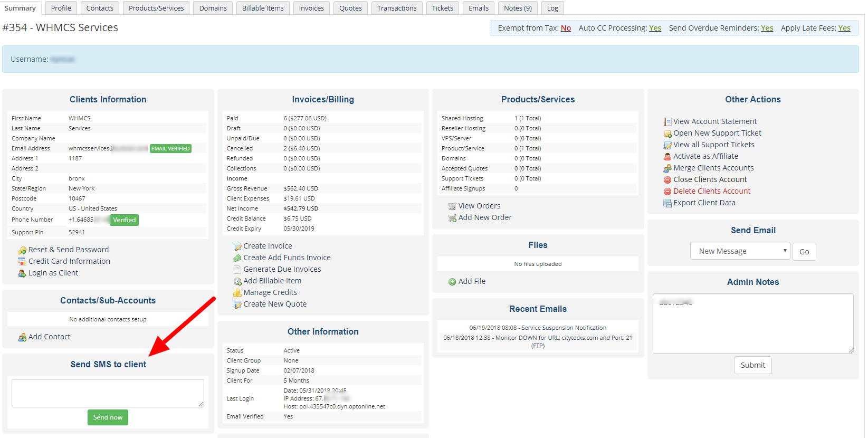This screenshot has width=868, height=438.
Task: Toggle Apply Late Fees setting (Yes)
Action: (x=844, y=28)
